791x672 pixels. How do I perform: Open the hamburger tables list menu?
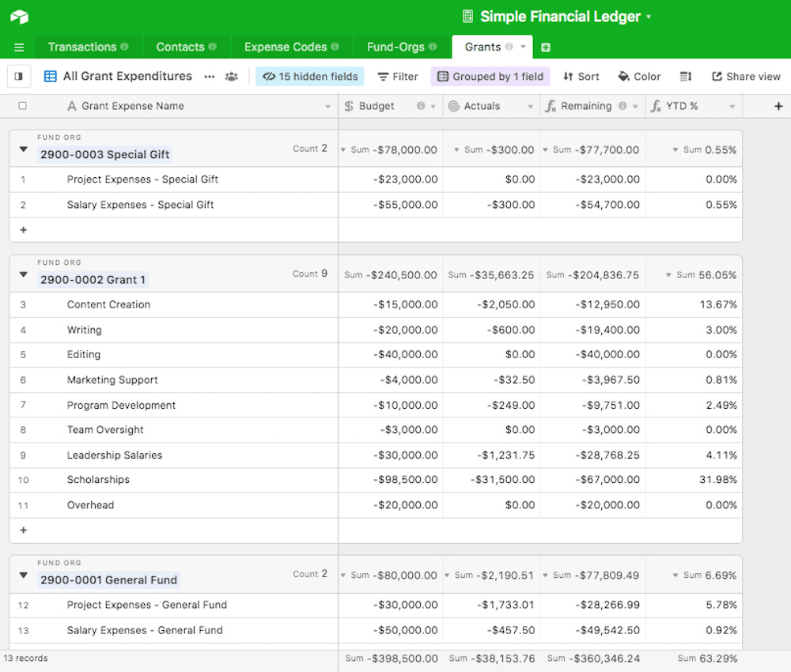[x=19, y=47]
